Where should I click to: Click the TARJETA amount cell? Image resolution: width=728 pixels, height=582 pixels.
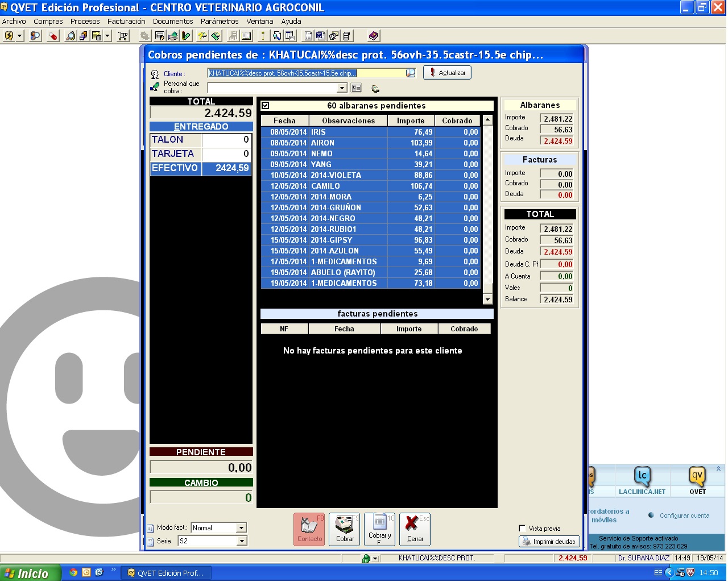pos(226,154)
